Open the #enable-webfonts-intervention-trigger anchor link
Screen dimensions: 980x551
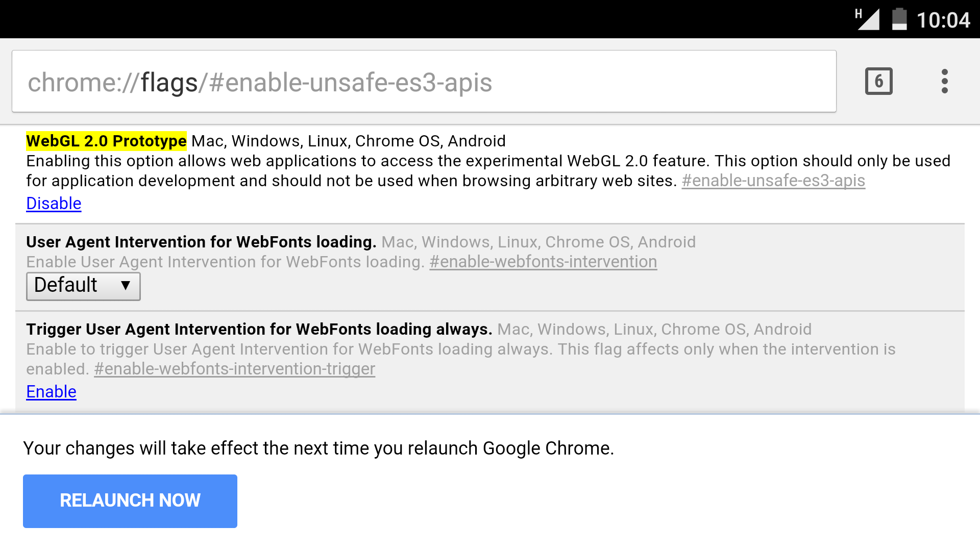[235, 369]
